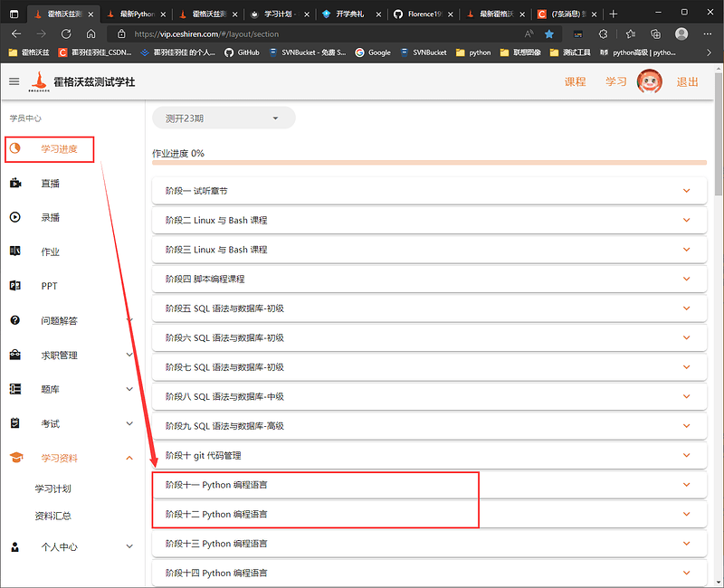The width and height of the screenshot is (724, 588).
Task: Open the GitHub bookmark
Action: (242, 52)
